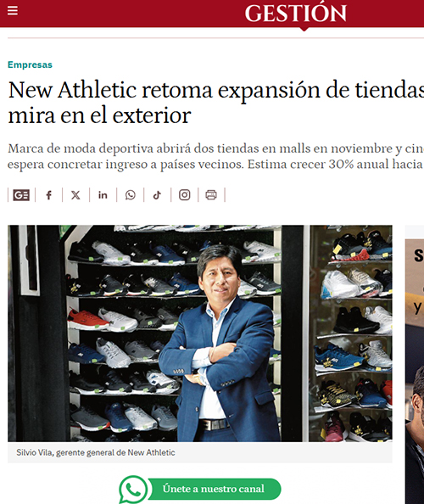Share article on X
This screenshot has height=504, width=424.
pyautogui.click(x=75, y=195)
